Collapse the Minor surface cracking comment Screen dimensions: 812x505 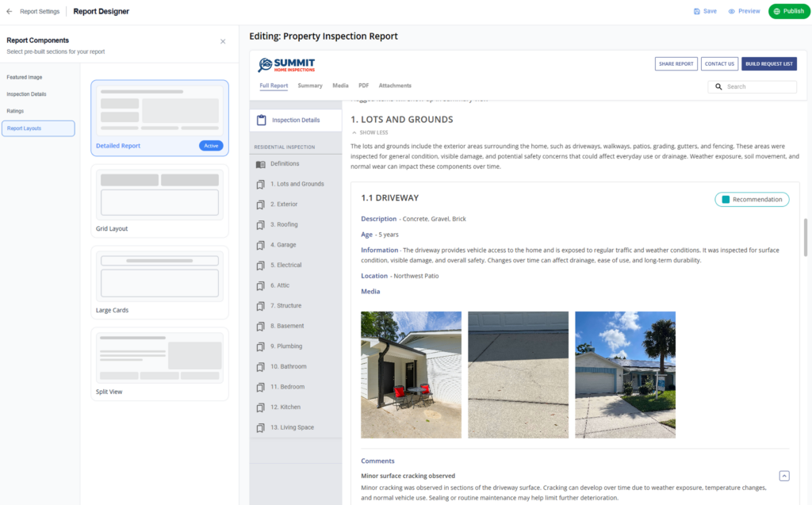(784, 475)
